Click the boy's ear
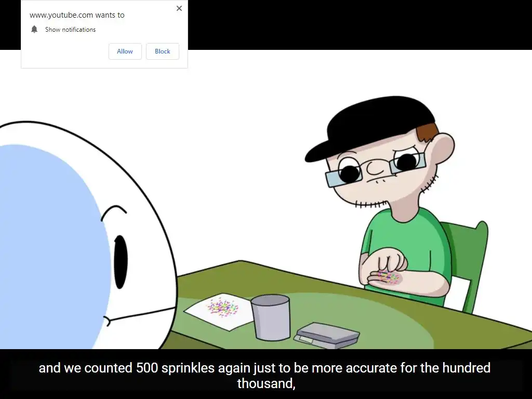Screen dimensions: 532x399 (443, 149)
